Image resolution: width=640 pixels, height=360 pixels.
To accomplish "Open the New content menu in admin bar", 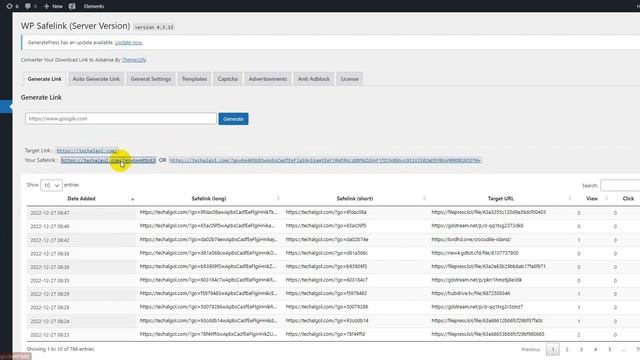I will (x=53, y=6).
